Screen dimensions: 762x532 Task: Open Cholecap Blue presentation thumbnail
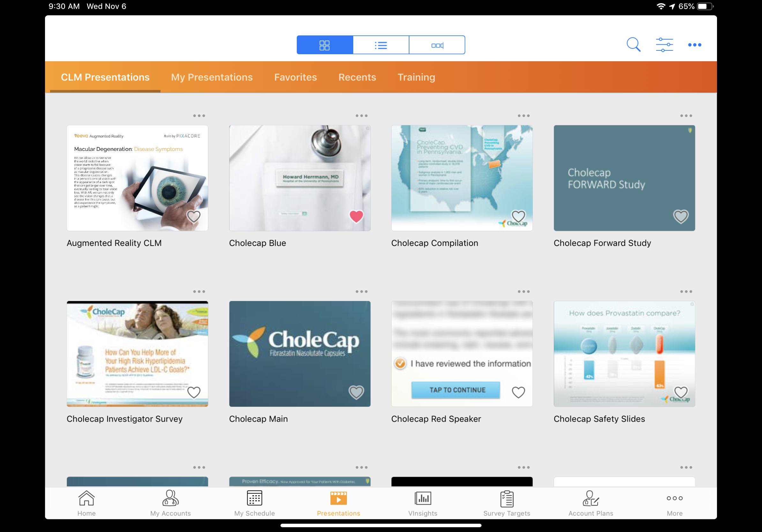(300, 178)
